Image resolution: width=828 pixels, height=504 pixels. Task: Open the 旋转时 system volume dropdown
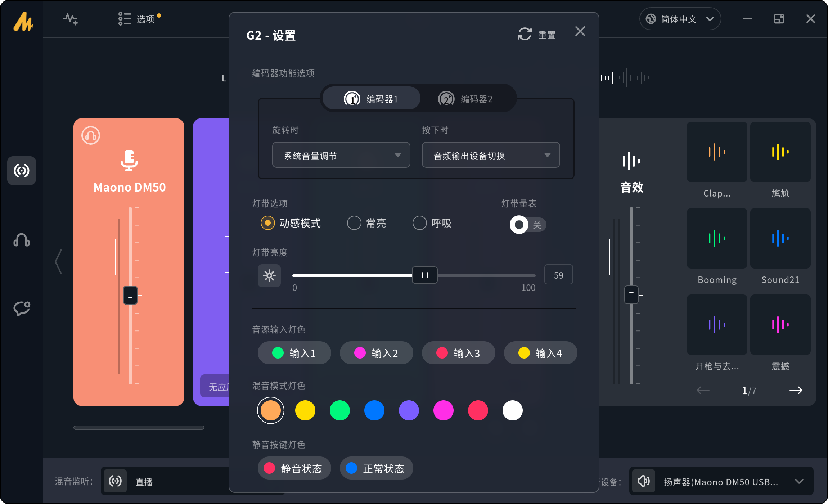point(341,155)
